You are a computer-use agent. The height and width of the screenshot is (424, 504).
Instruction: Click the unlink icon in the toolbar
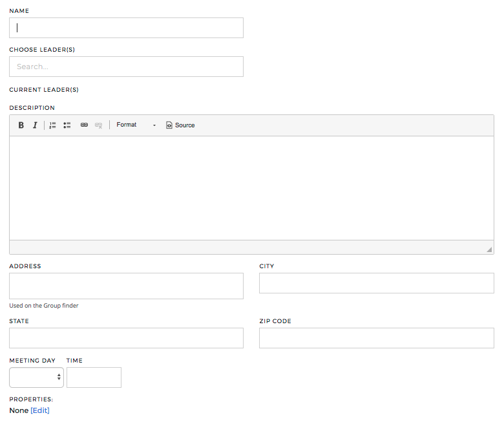click(x=98, y=125)
